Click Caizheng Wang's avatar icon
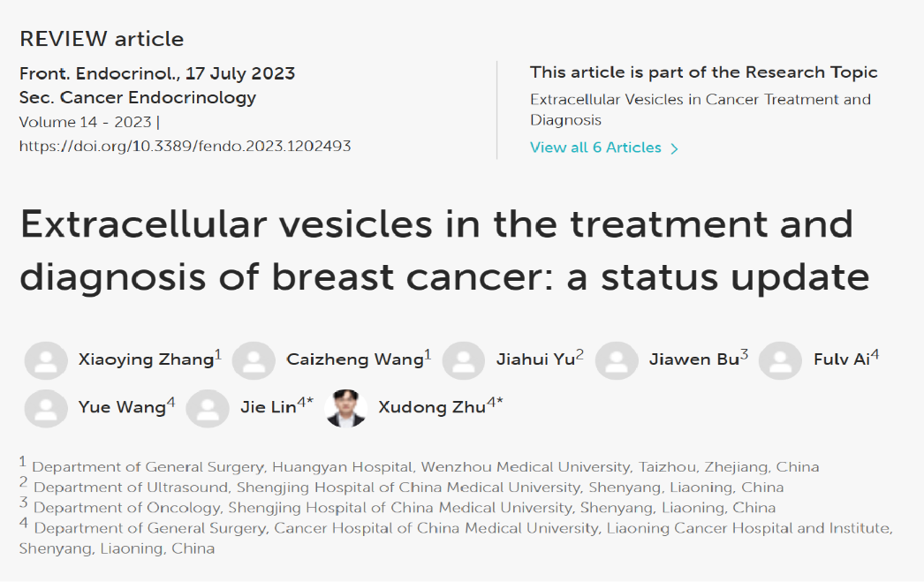This screenshot has height=582, width=924. pyautogui.click(x=254, y=360)
